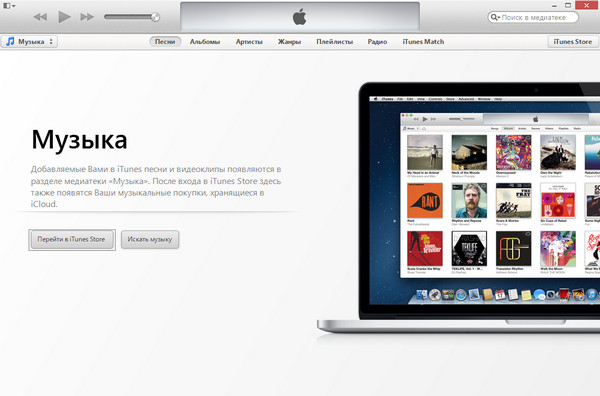Click the Apple logo in the status display

coord(300,17)
